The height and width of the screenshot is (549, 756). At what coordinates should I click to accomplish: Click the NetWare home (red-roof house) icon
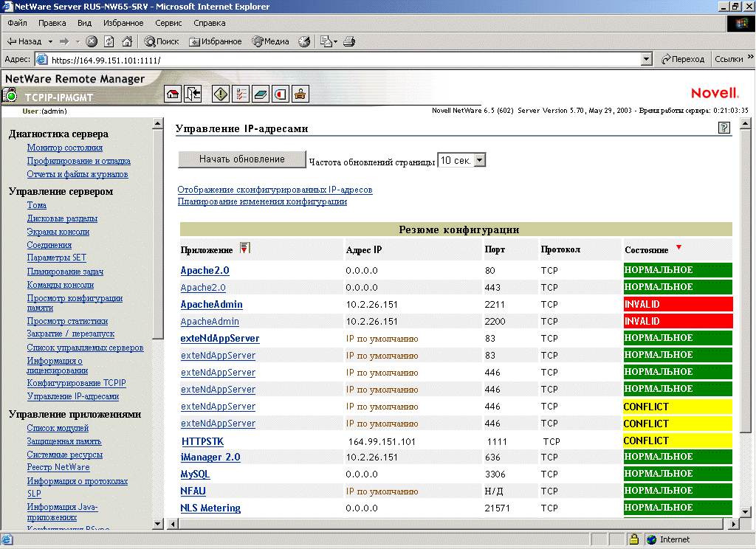click(173, 94)
